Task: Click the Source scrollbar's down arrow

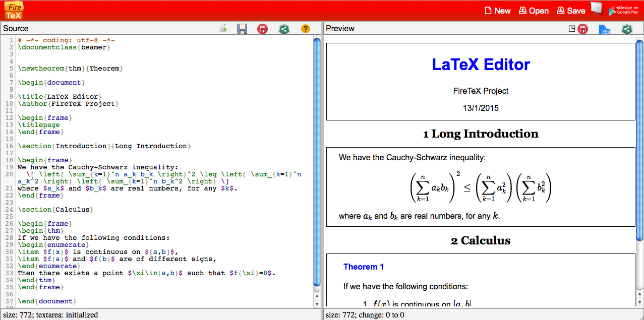Action: [x=317, y=304]
